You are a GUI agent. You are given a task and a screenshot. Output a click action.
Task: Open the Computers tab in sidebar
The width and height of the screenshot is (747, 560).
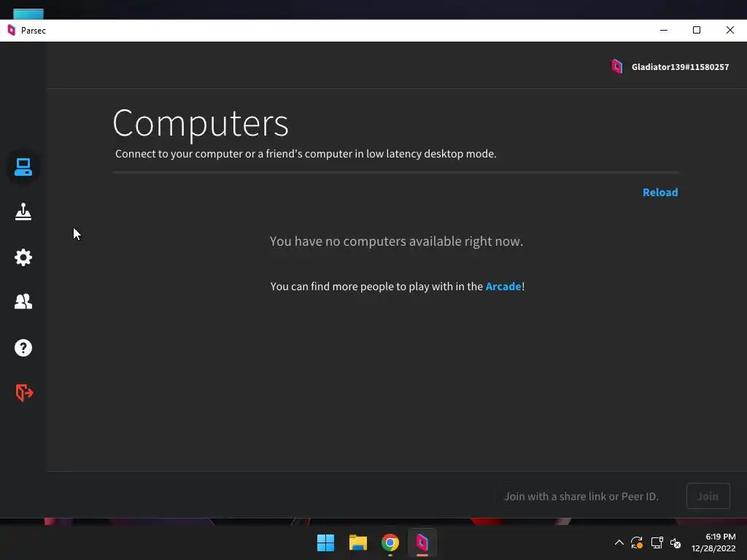pyautogui.click(x=23, y=167)
